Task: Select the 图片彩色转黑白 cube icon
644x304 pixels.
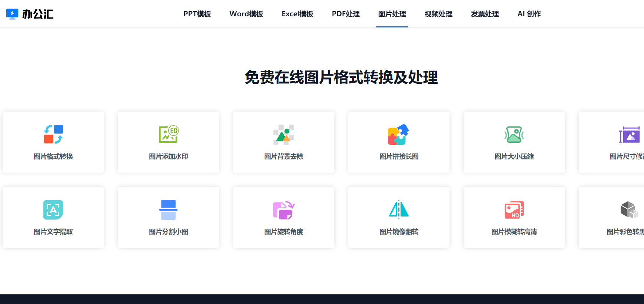Action: click(x=629, y=209)
